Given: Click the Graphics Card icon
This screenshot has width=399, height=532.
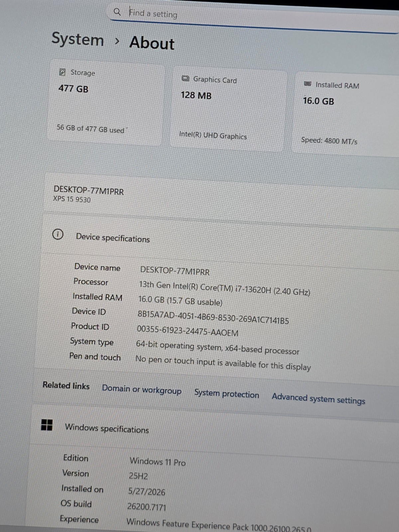Looking at the screenshot, I should (185, 78).
